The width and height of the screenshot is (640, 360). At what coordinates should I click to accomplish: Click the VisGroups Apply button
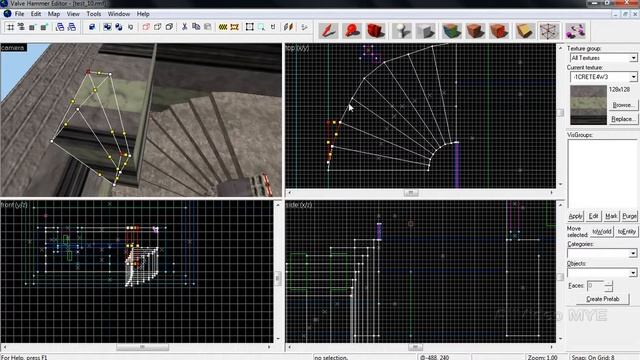pos(576,216)
